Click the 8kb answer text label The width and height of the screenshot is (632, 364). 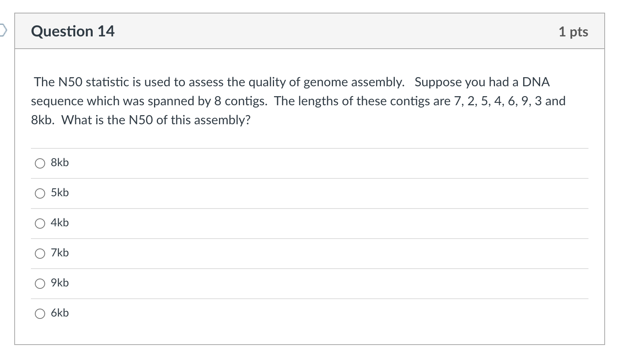coord(59,162)
